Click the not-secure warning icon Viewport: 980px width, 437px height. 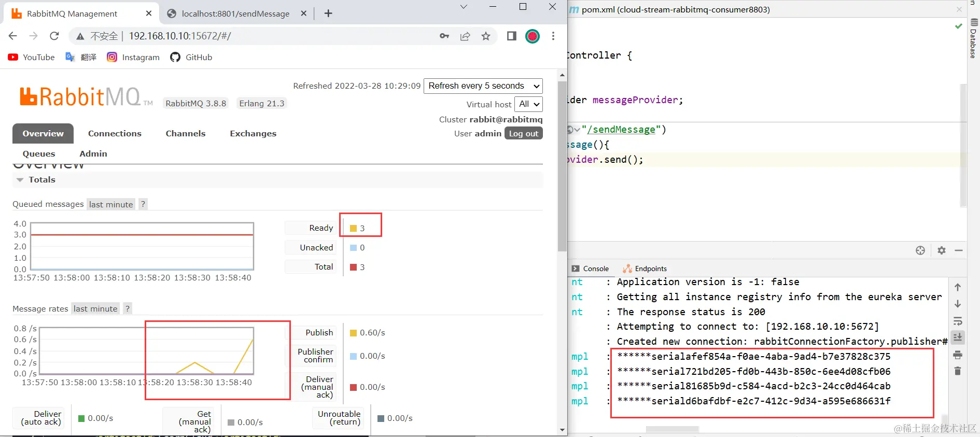click(x=80, y=36)
